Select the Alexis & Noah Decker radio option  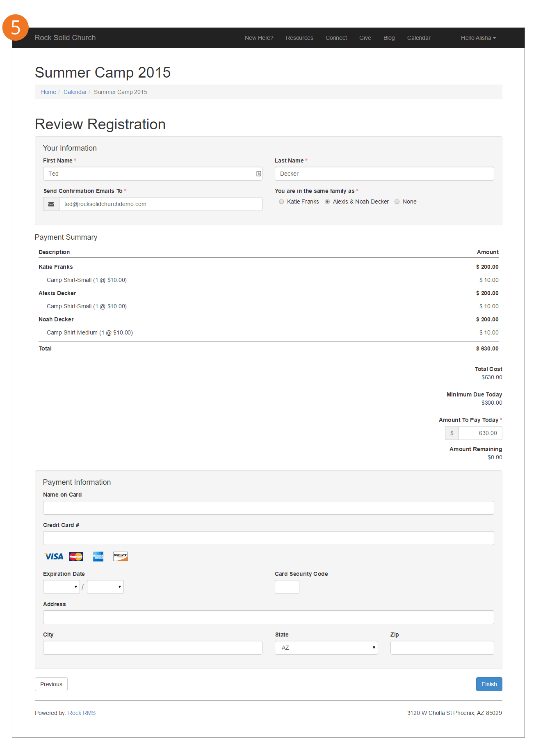click(x=327, y=202)
